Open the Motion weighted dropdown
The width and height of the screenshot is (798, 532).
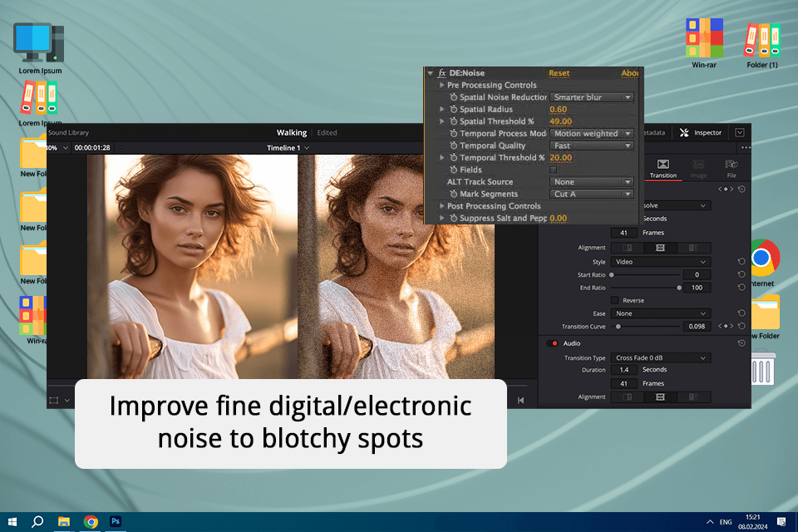click(591, 133)
